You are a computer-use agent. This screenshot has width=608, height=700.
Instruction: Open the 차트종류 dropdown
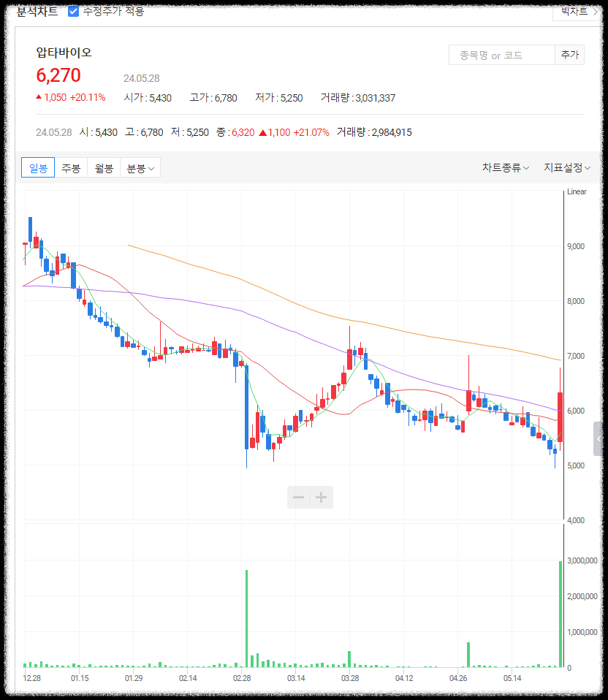[x=506, y=168]
